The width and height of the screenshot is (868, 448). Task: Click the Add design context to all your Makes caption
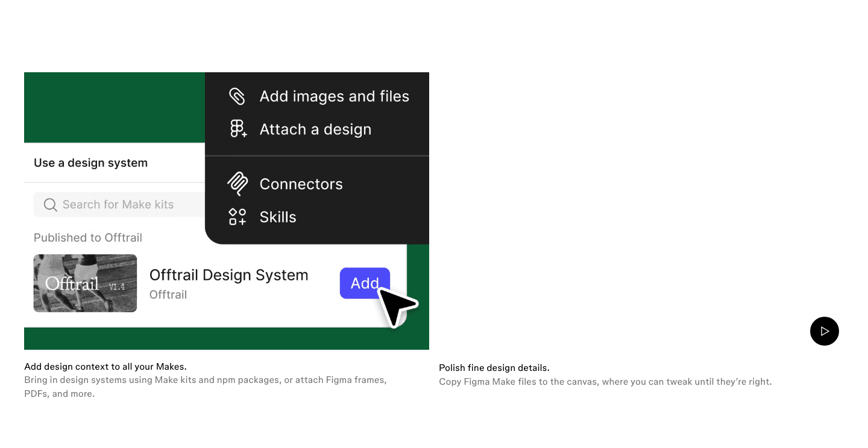point(105,366)
